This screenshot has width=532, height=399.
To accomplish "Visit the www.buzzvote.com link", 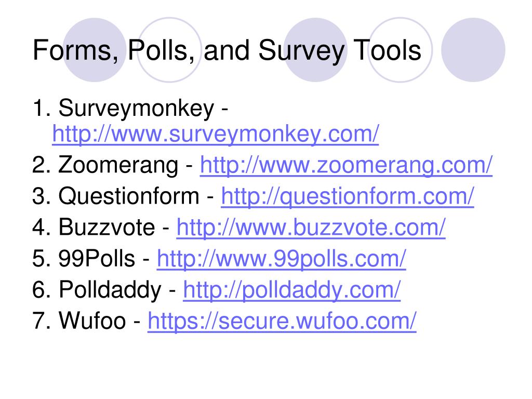I will pyautogui.click(x=311, y=228).
